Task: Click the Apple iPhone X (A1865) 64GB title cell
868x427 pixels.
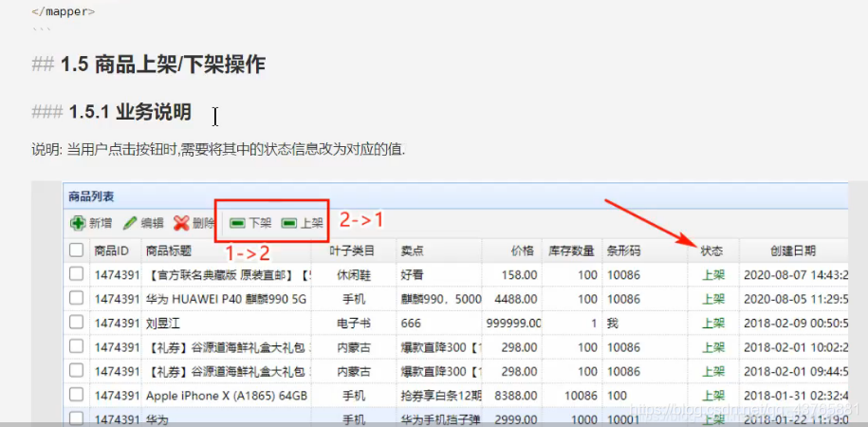Action: (227, 396)
